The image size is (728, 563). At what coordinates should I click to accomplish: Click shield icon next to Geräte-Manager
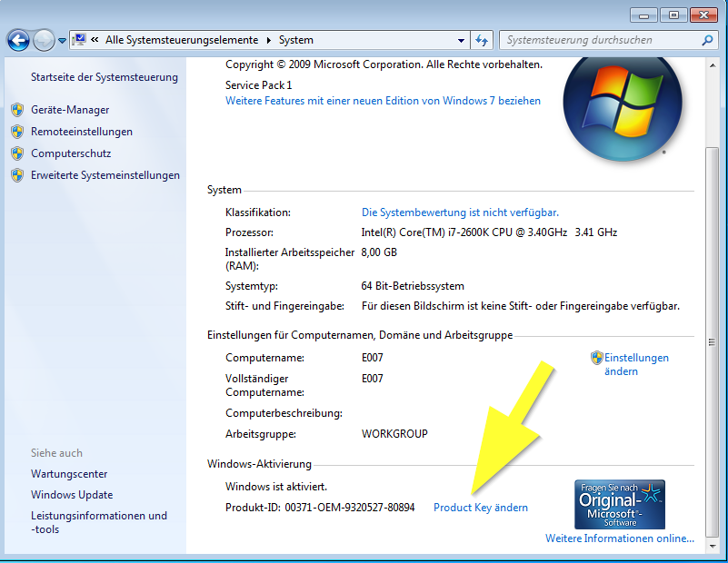point(17,110)
